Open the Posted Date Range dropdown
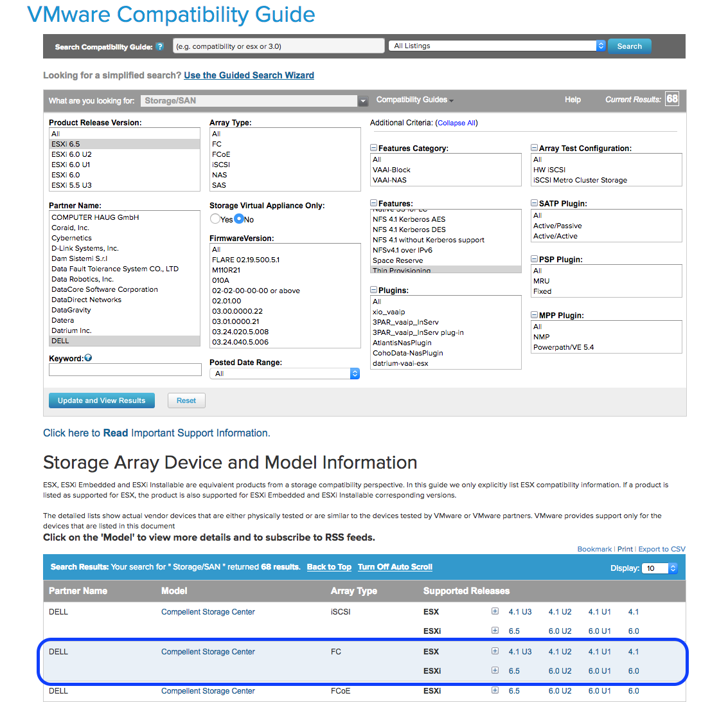Screen dimensions: 728x702 (285, 373)
